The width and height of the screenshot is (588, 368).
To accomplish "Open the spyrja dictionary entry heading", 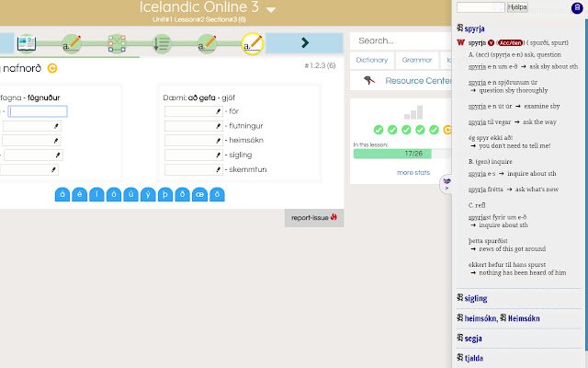I will click(x=474, y=29).
